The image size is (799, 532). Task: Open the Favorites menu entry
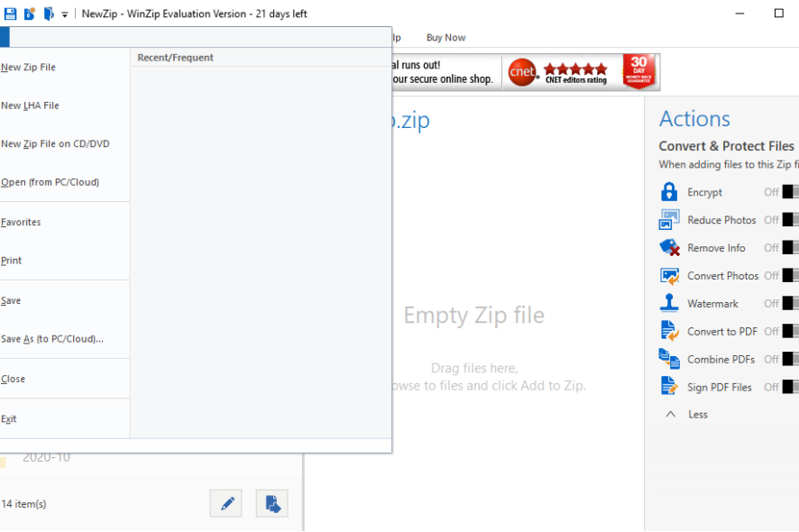point(65,222)
